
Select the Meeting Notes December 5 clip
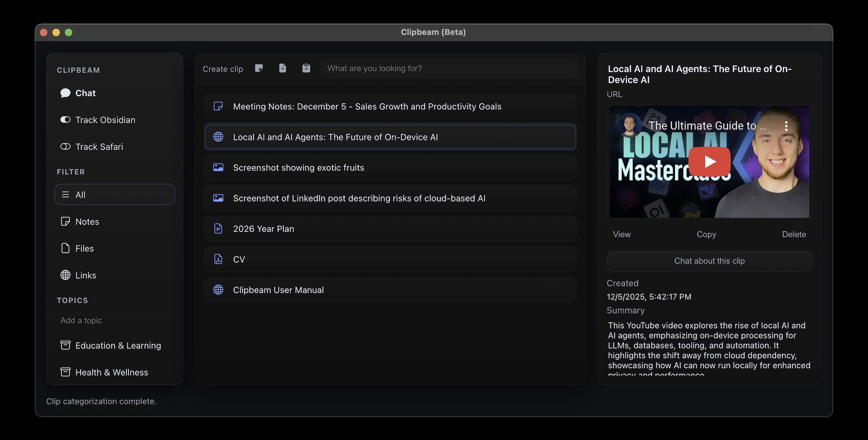(x=390, y=106)
